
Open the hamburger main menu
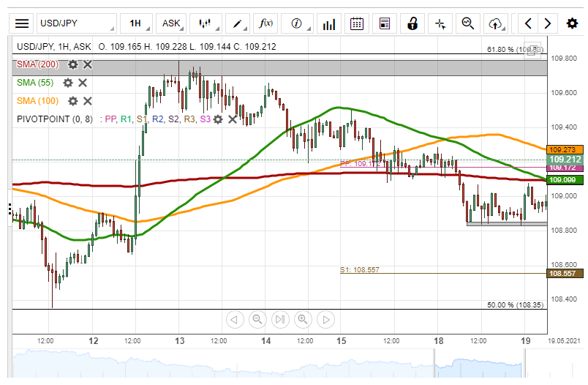(x=23, y=23)
